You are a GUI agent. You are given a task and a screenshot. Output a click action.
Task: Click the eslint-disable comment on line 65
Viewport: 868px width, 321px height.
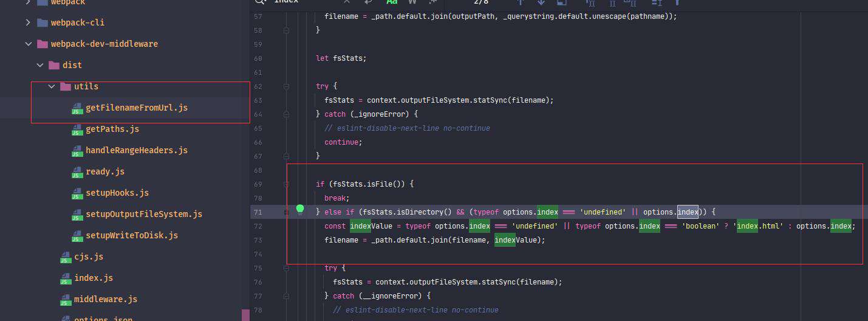click(x=407, y=128)
